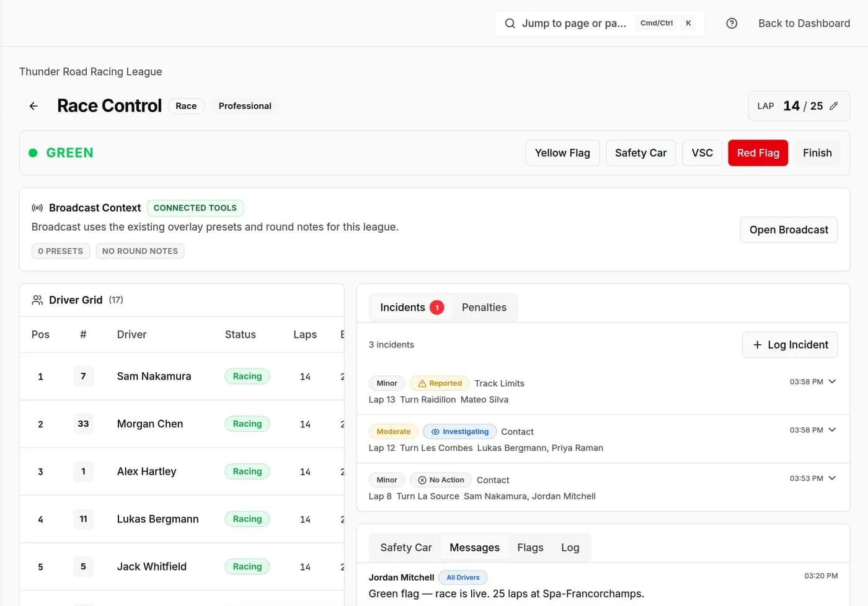Image resolution: width=868 pixels, height=606 pixels.
Task: Click the Broadcast Context signal icon
Action: [x=37, y=208]
